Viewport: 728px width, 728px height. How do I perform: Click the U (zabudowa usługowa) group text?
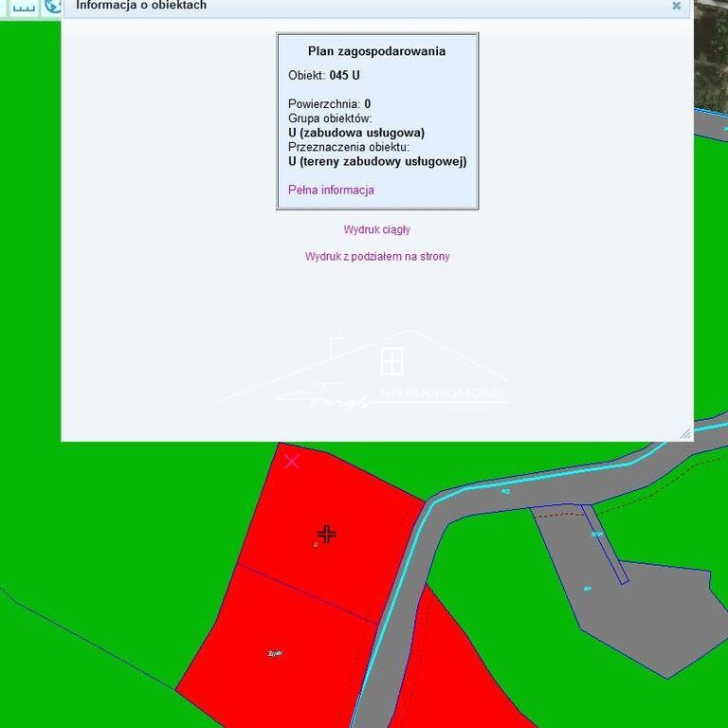point(356,133)
